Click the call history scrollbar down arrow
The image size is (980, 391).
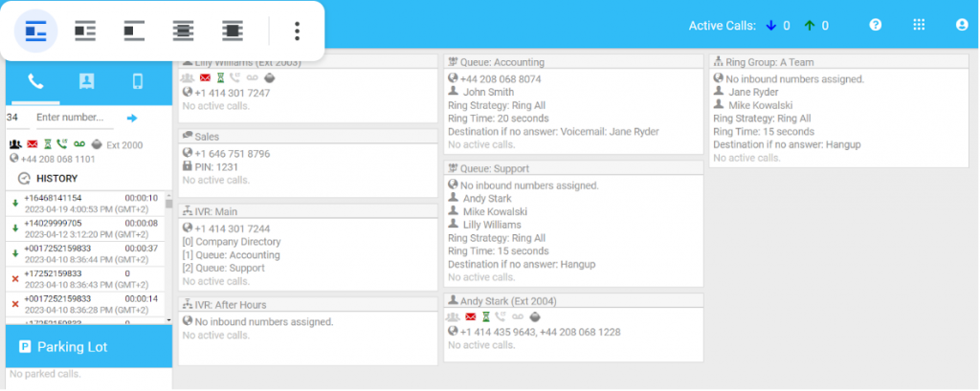(168, 321)
